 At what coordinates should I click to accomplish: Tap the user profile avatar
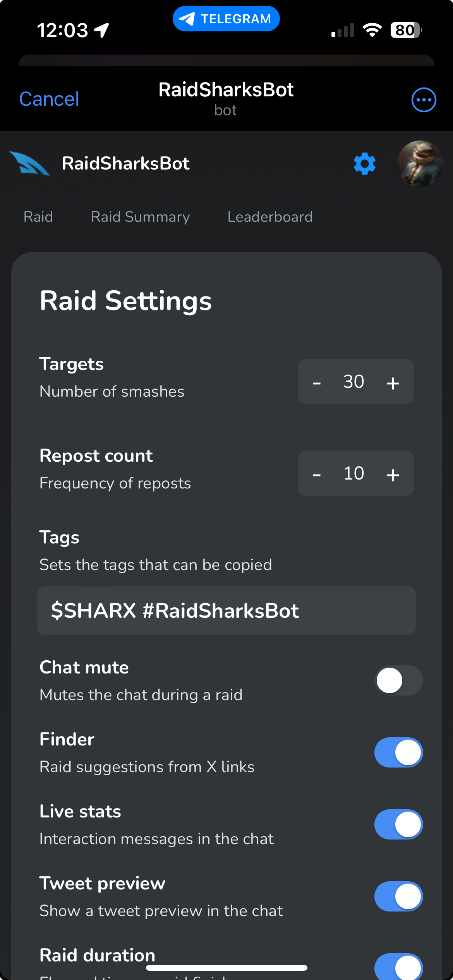[420, 164]
